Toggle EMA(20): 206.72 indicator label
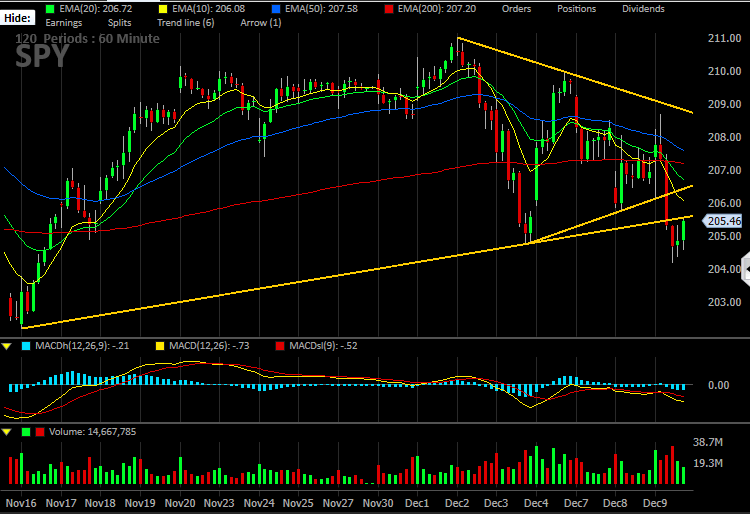The width and height of the screenshot is (750, 514). [x=96, y=9]
